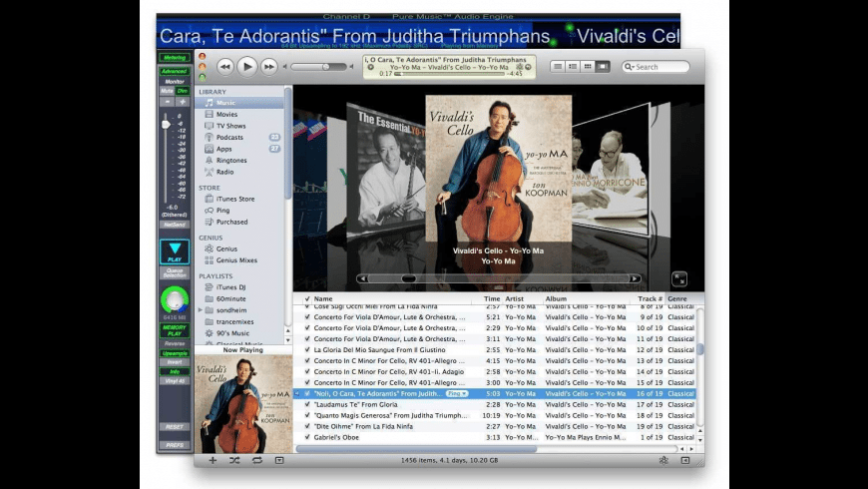This screenshot has height=489, width=868.
Task: Switch to grid view
Action: pyautogui.click(x=588, y=67)
